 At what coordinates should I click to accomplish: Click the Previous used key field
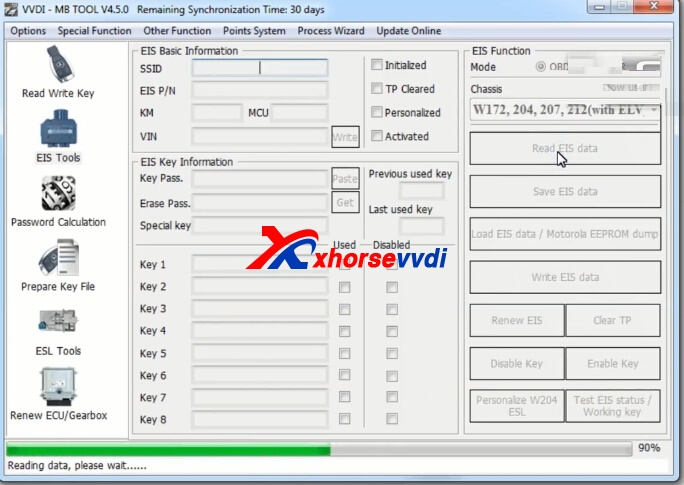click(x=421, y=191)
